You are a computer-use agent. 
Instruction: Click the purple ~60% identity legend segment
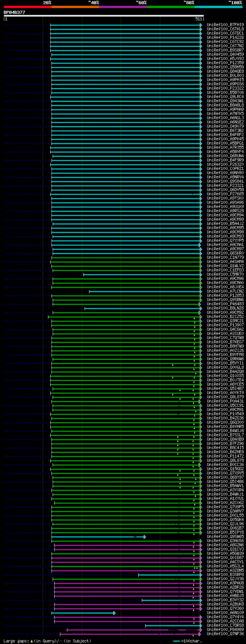123,7
